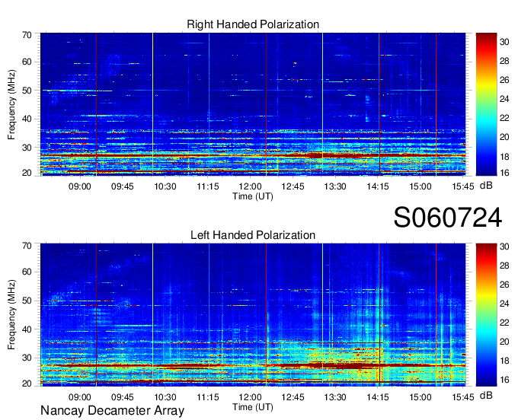This screenshot has width=518, height=420.
Task: Click the Left Handed Polarization spectrogram image
Action: pyautogui.click(x=253, y=315)
